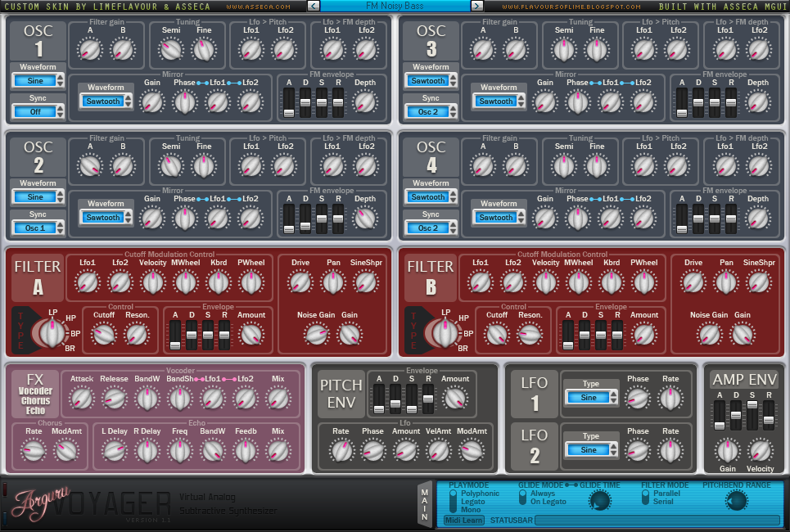790x532 pixels.
Task: Click the Vocoder Attack knob
Action: (81, 399)
